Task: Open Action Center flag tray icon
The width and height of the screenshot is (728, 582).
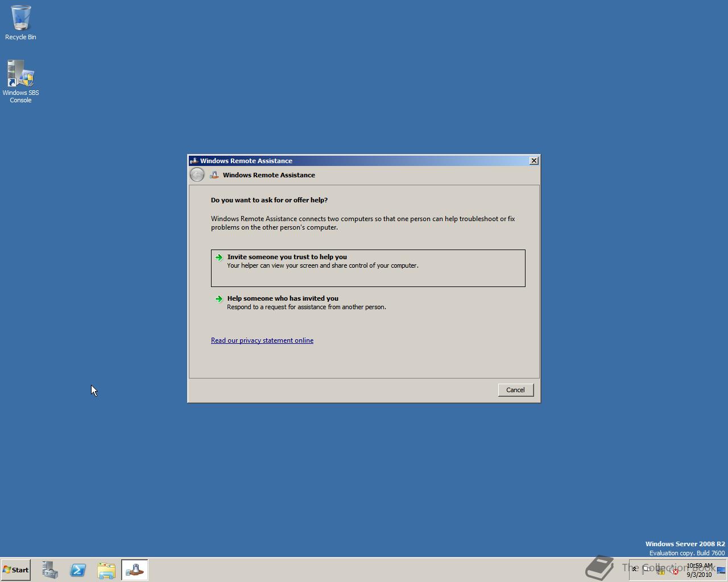Action: [647, 570]
